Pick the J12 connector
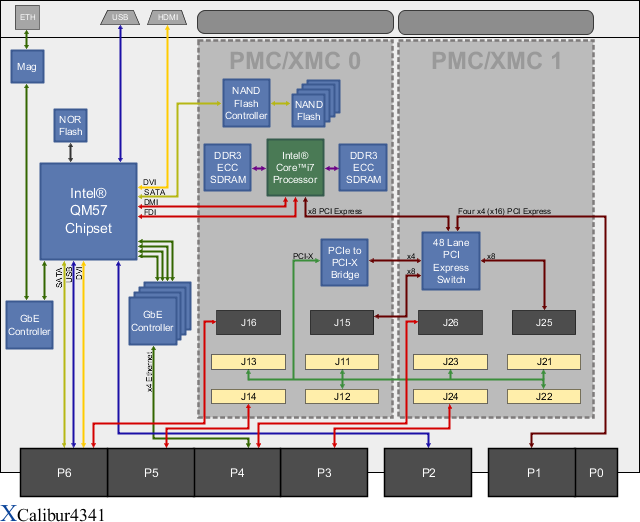This screenshot has height=522, width=640. [342, 397]
